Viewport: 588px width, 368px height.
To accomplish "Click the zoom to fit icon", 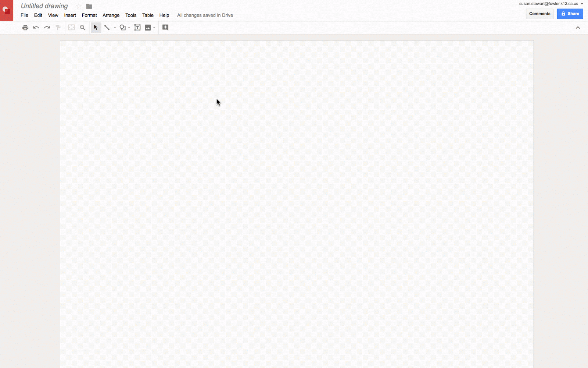I will 72,28.
